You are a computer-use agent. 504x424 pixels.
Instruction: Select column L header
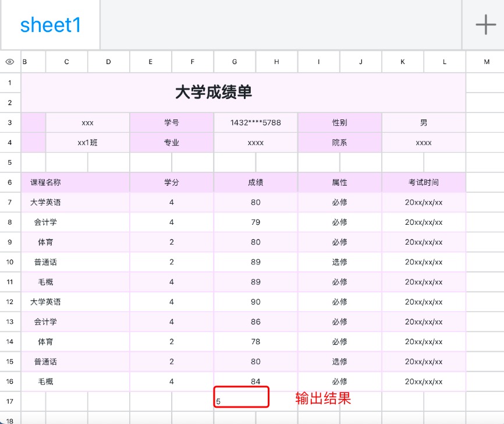[x=445, y=62]
